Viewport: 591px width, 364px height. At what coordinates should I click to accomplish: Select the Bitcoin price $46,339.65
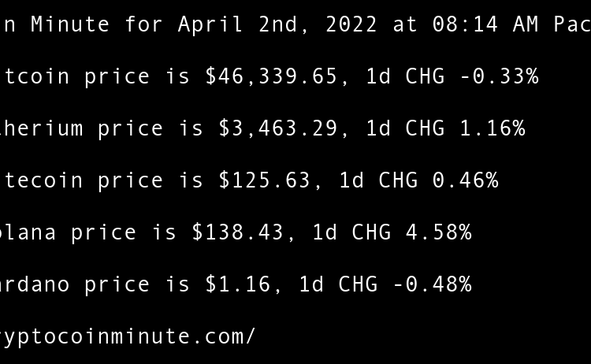pos(272,76)
